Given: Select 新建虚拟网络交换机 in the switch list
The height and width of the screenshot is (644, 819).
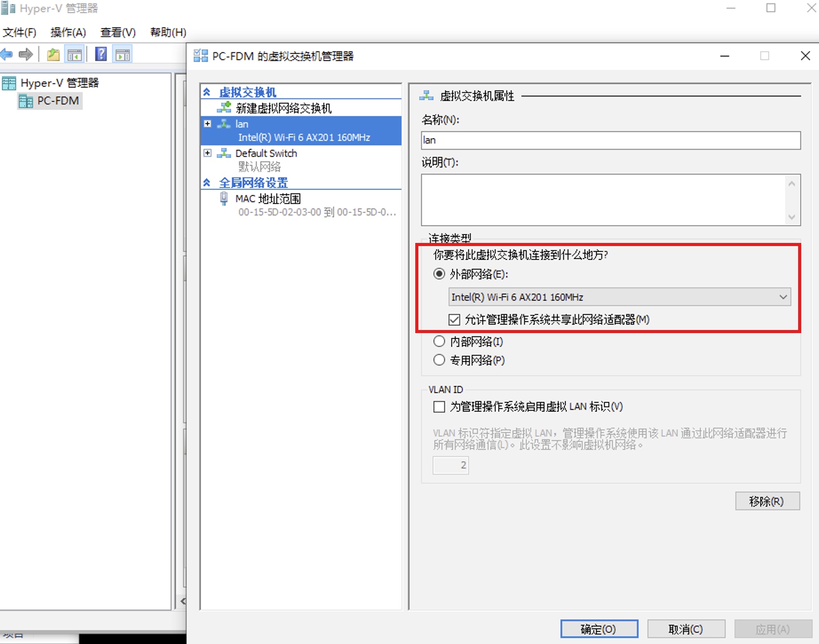Looking at the screenshot, I should click(x=283, y=108).
